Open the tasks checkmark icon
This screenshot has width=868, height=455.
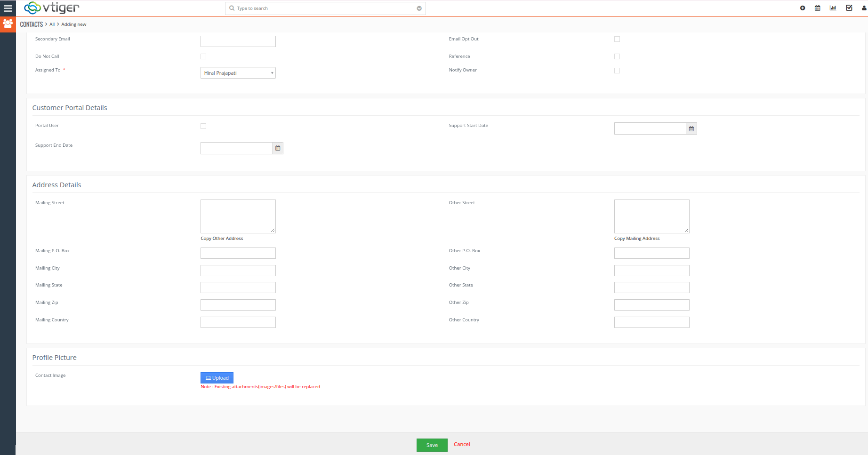pos(849,8)
